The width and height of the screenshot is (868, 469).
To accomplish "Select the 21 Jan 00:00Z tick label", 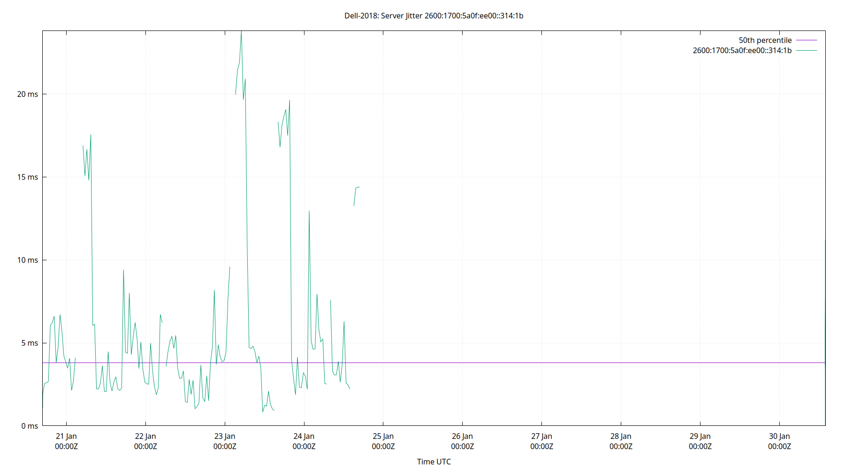I will (x=66, y=441).
